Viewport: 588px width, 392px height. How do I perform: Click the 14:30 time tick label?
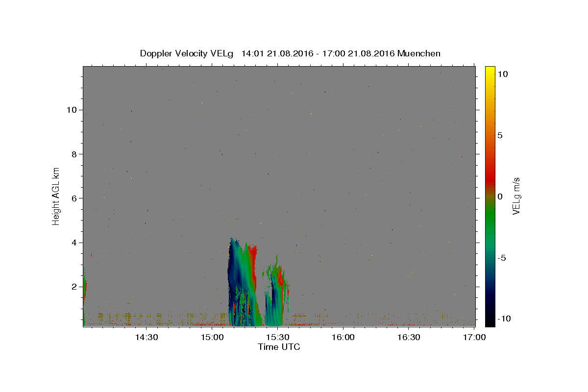point(146,337)
